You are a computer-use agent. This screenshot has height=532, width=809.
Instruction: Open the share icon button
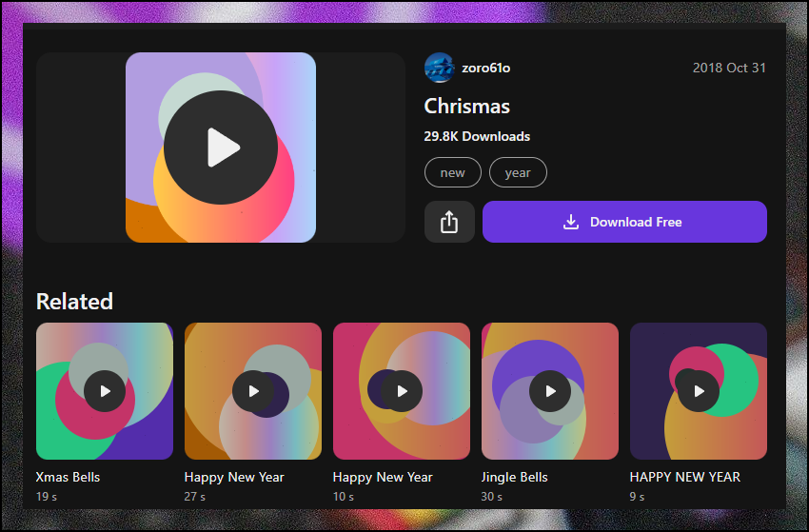[449, 222]
